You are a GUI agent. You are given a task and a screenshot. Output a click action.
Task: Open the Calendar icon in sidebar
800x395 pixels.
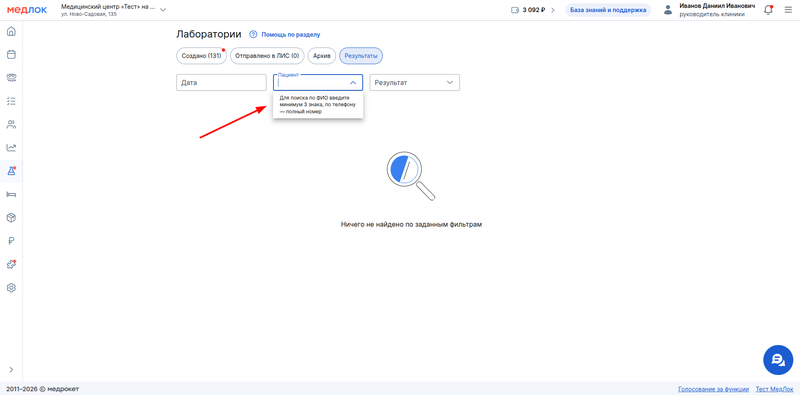(x=11, y=55)
